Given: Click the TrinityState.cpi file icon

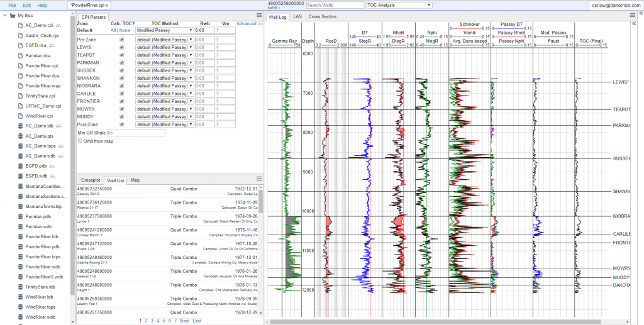Looking at the screenshot, I should click(20, 96).
